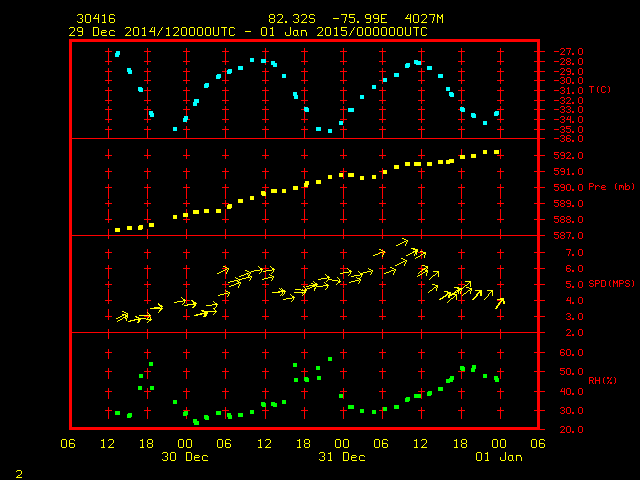The width and height of the screenshot is (640, 480).
Task: Select the -29.0 temperature tick label
Action: pos(568,71)
